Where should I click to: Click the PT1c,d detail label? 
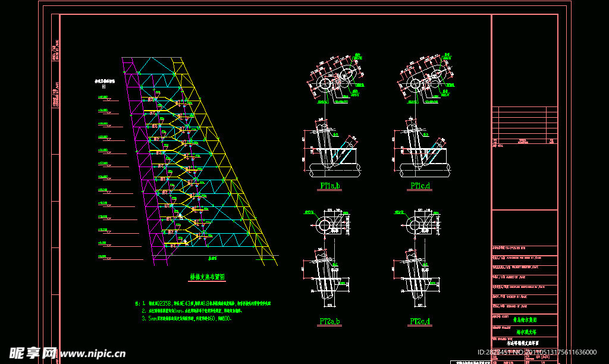pos(420,186)
